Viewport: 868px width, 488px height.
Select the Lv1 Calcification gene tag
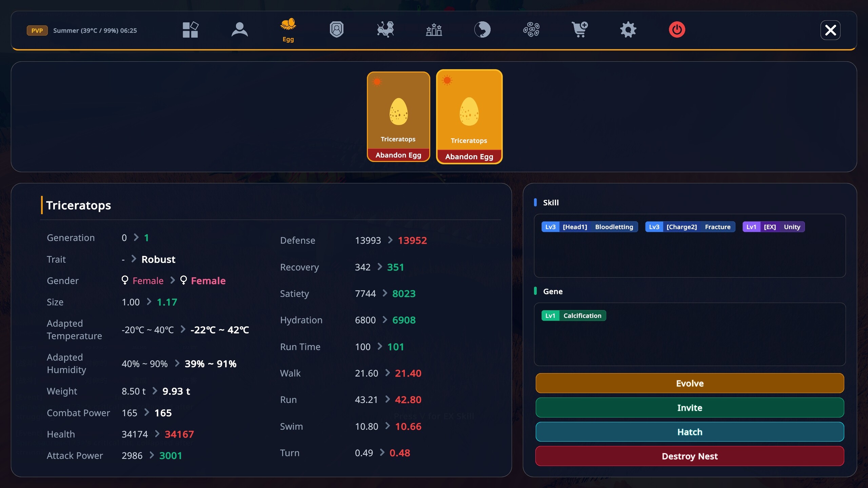tap(574, 316)
